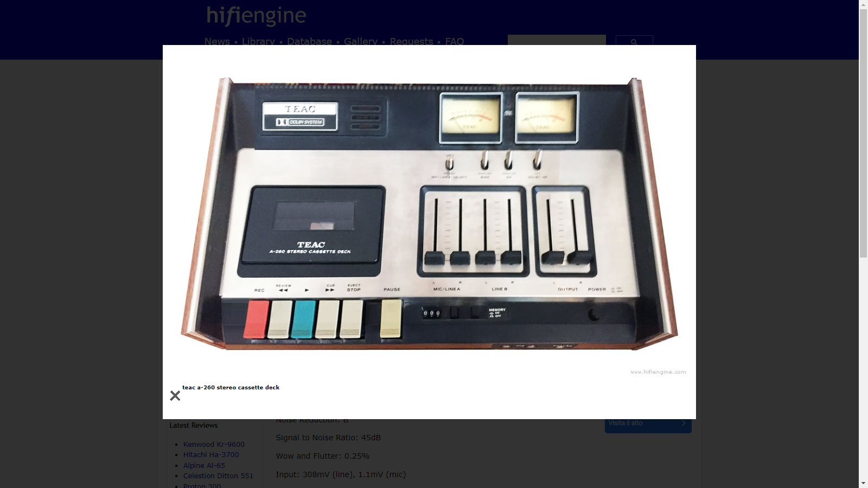Click the hifiengine logo
868x488 pixels.
click(256, 16)
